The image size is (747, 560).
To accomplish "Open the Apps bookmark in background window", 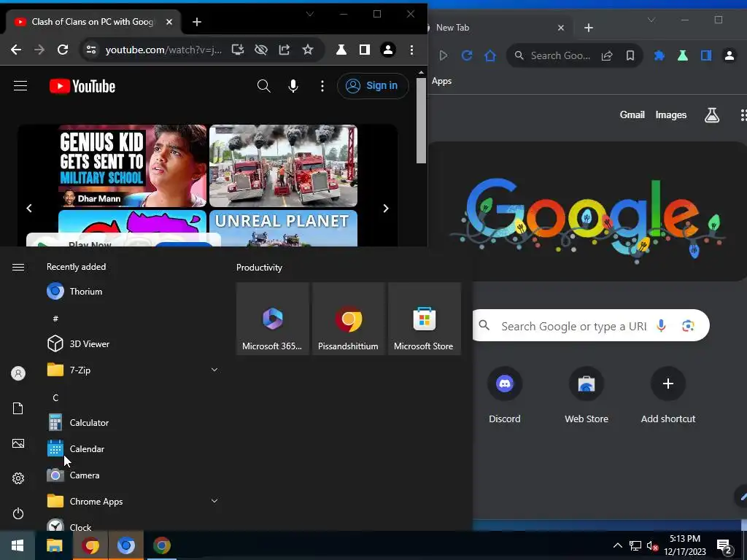I will coord(441,81).
